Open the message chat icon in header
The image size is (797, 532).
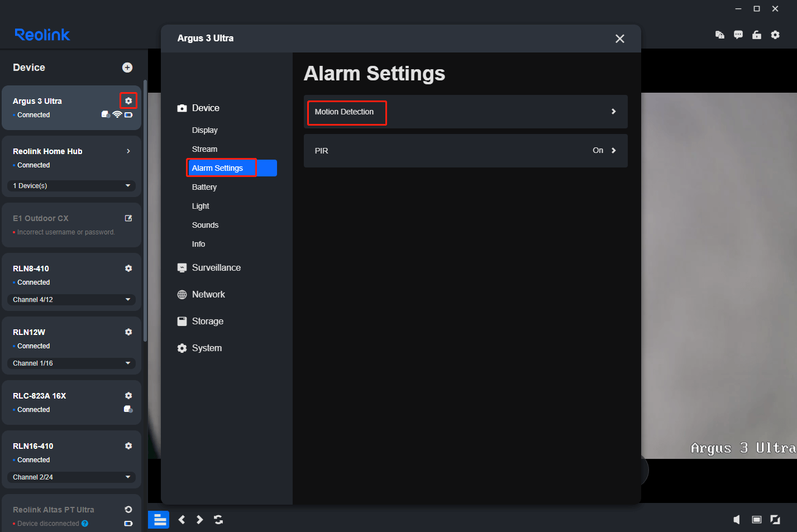coord(738,35)
